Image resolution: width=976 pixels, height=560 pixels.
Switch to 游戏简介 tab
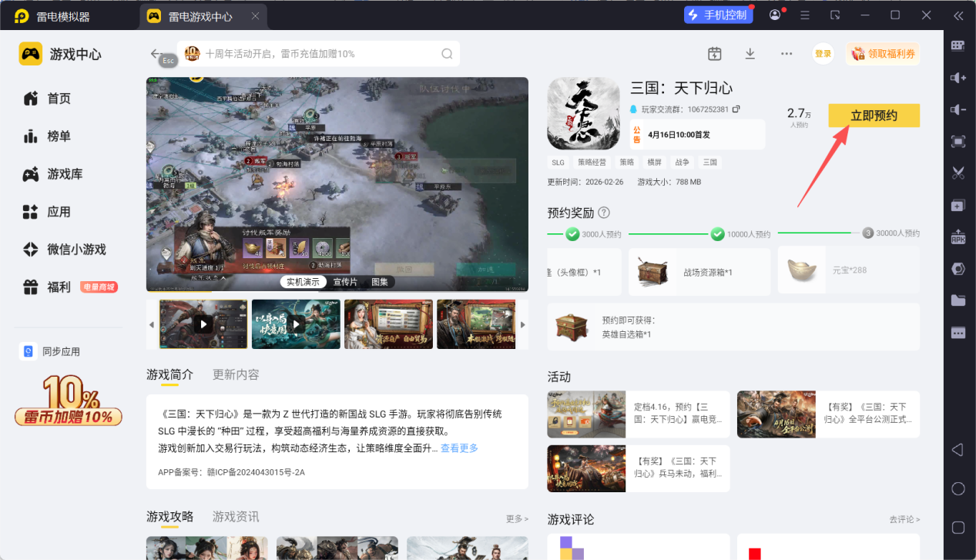click(169, 374)
